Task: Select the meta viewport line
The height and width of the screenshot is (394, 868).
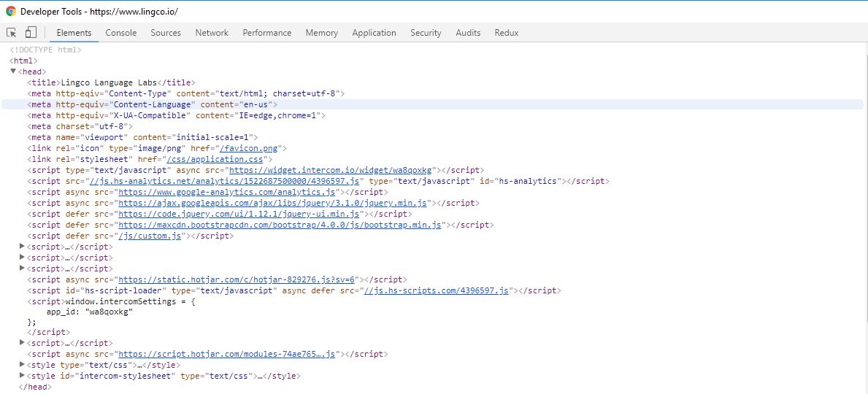Action: coord(143,137)
